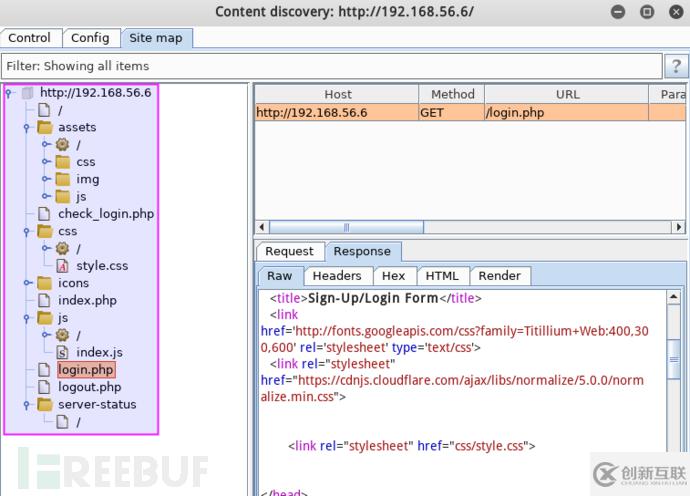Select style.css in the site map
This screenshot has height=496, width=690.
(x=102, y=266)
